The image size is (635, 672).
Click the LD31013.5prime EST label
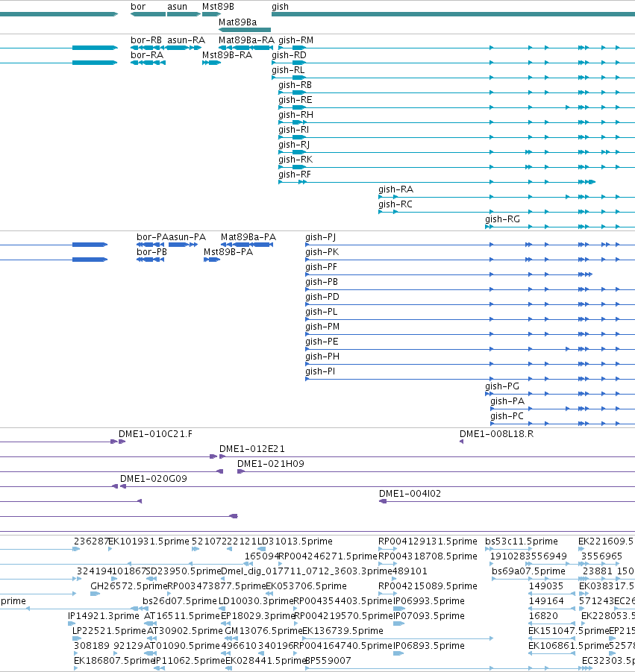(295, 541)
